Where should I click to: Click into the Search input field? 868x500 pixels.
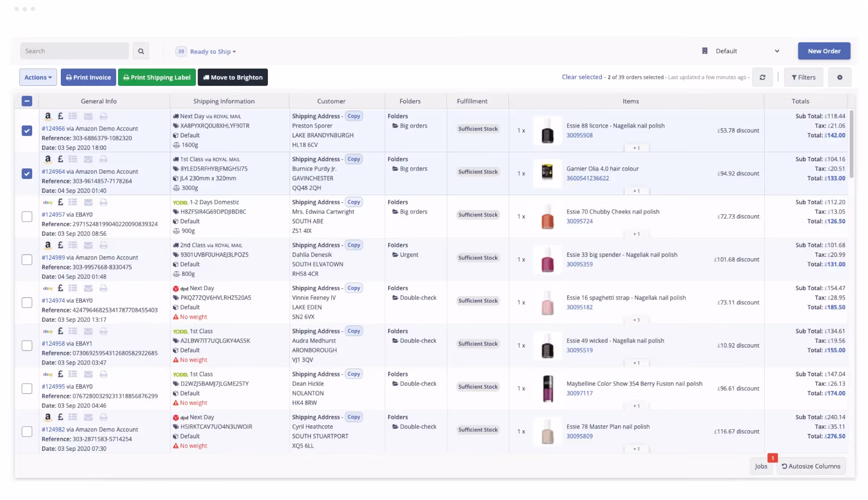coord(74,51)
